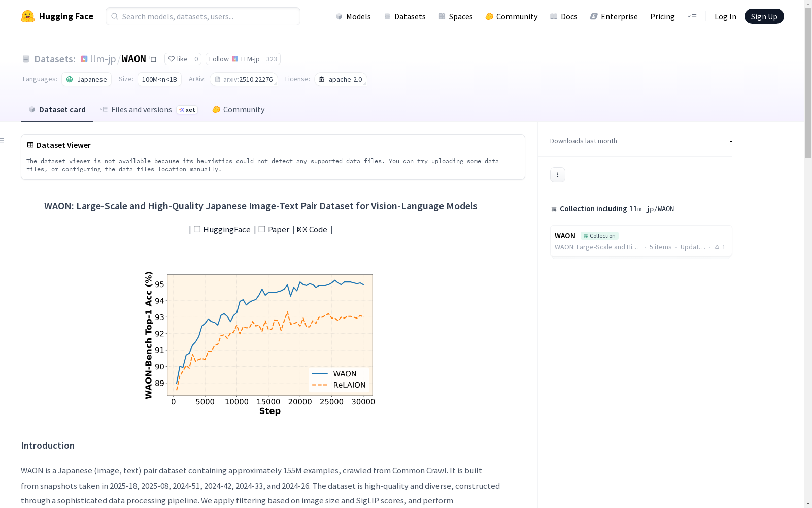The height and width of the screenshot is (508, 812).
Task: Click the Hugging Face logo icon
Action: (x=28, y=16)
